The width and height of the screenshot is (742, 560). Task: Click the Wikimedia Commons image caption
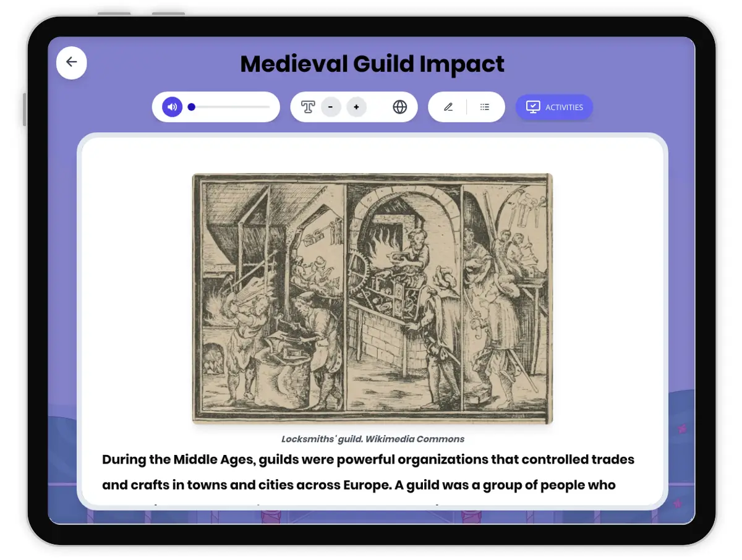point(372,439)
